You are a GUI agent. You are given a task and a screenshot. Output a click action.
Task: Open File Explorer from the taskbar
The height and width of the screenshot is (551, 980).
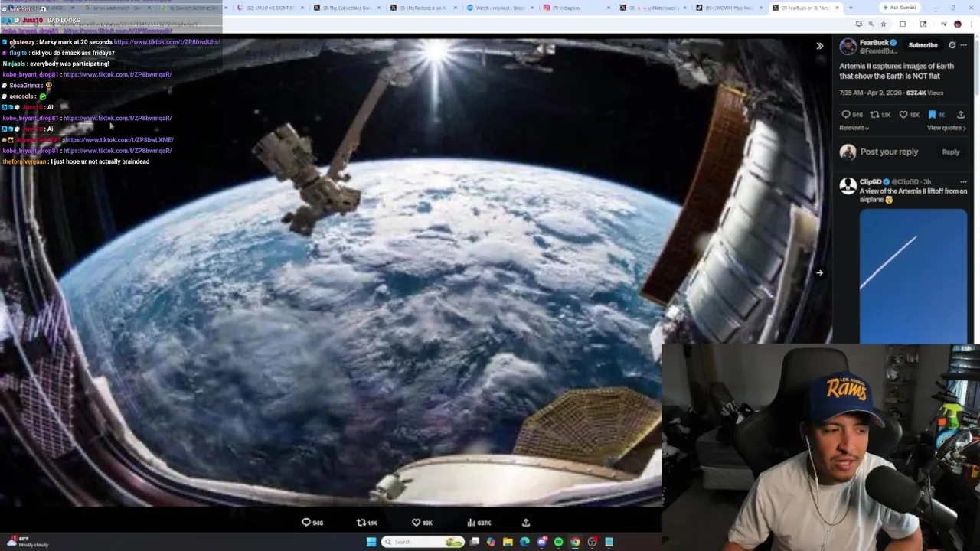(x=508, y=542)
